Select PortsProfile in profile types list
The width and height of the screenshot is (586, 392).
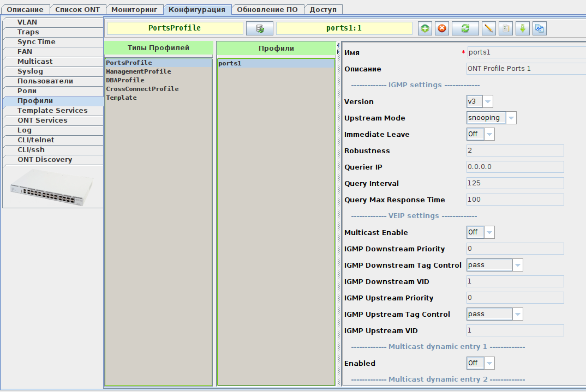pyautogui.click(x=158, y=63)
